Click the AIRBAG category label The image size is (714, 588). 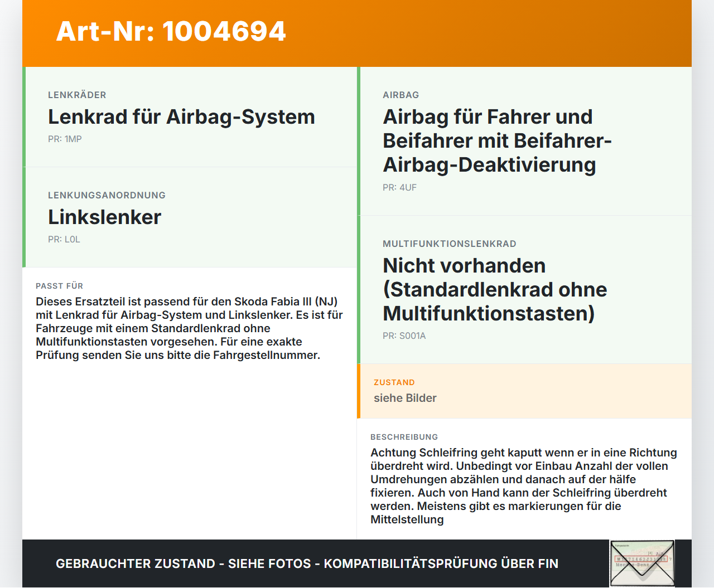click(401, 95)
